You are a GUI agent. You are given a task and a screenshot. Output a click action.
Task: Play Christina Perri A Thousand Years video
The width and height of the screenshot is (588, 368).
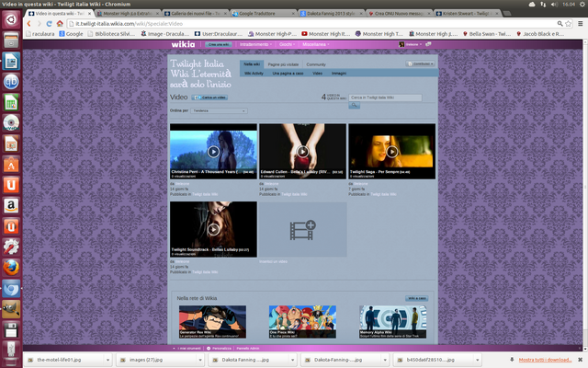coord(213,151)
